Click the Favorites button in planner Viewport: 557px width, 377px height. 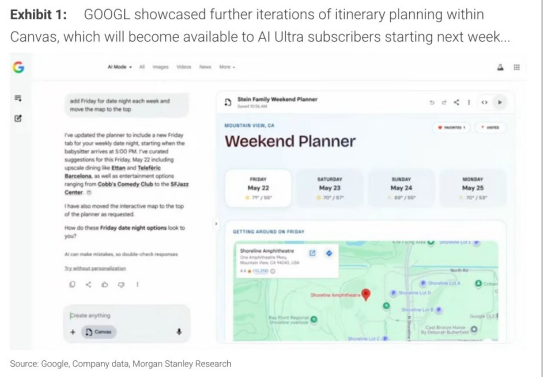point(451,127)
